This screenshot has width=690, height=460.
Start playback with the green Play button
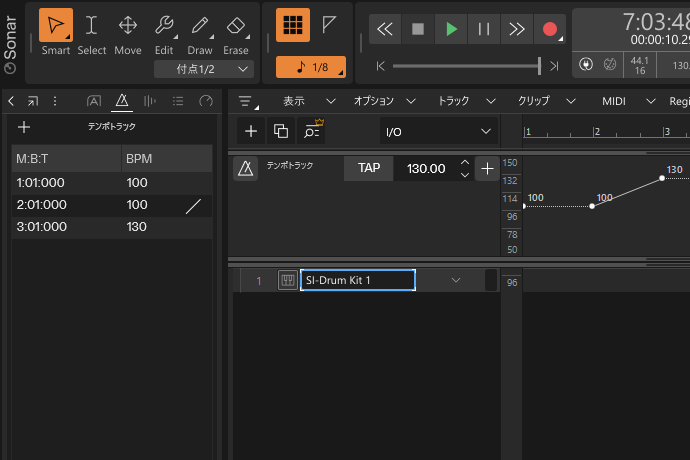click(452, 29)
